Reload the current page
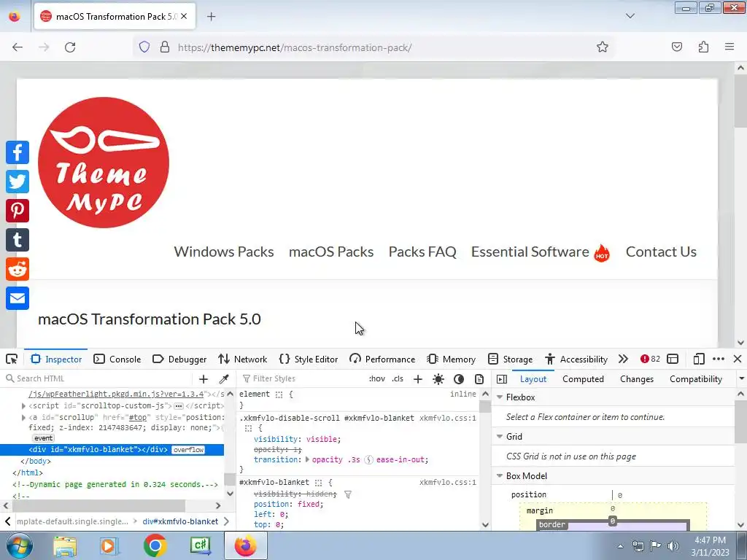747x560 pixels. coord(70,47)
